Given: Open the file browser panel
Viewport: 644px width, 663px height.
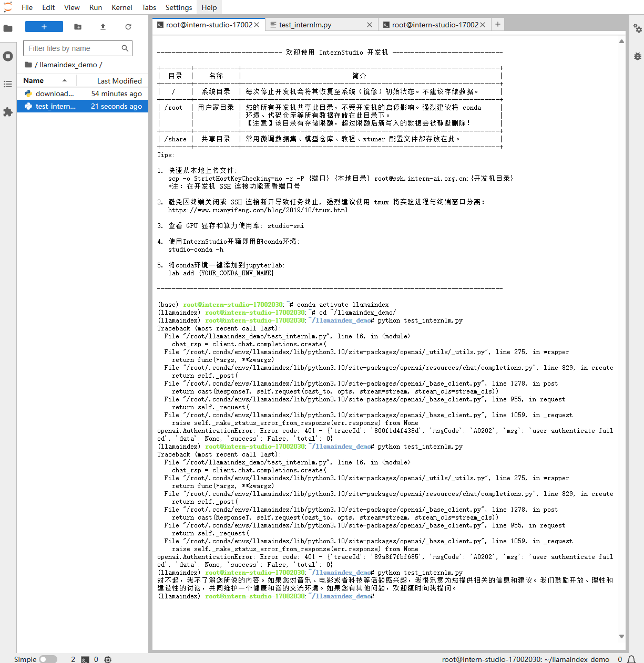Looking at the screenshot, I should (8, 28).
